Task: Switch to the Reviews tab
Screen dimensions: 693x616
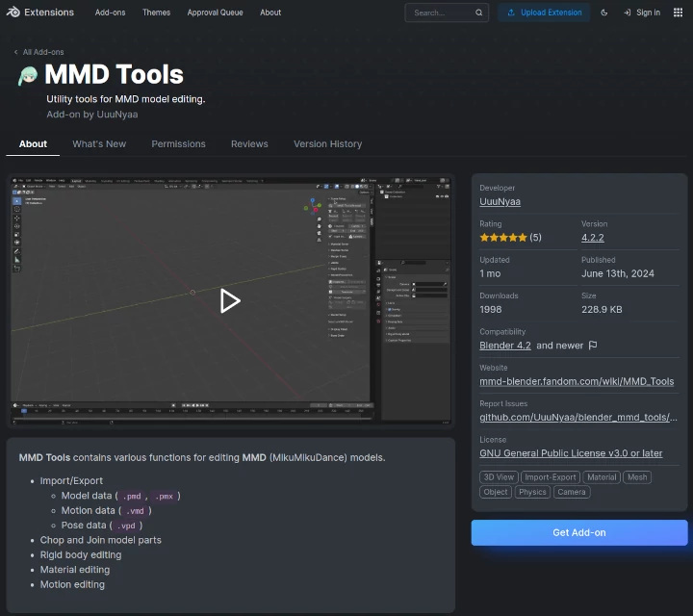Action: (x=249, y=144)
